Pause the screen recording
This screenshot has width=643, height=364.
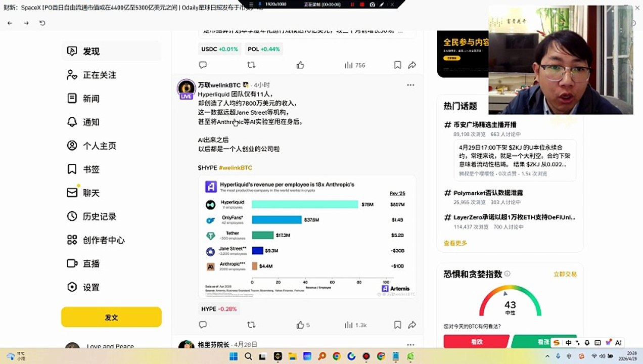(x=353, y=4)
